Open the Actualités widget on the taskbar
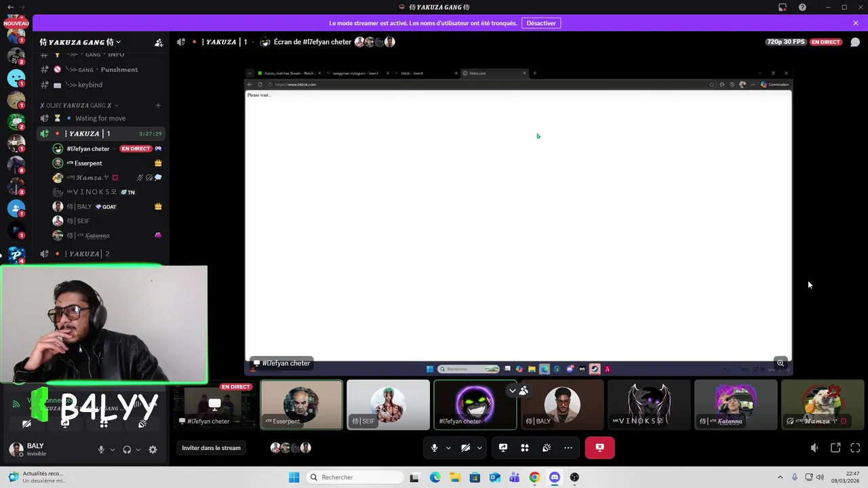 (x=38, y=477)
